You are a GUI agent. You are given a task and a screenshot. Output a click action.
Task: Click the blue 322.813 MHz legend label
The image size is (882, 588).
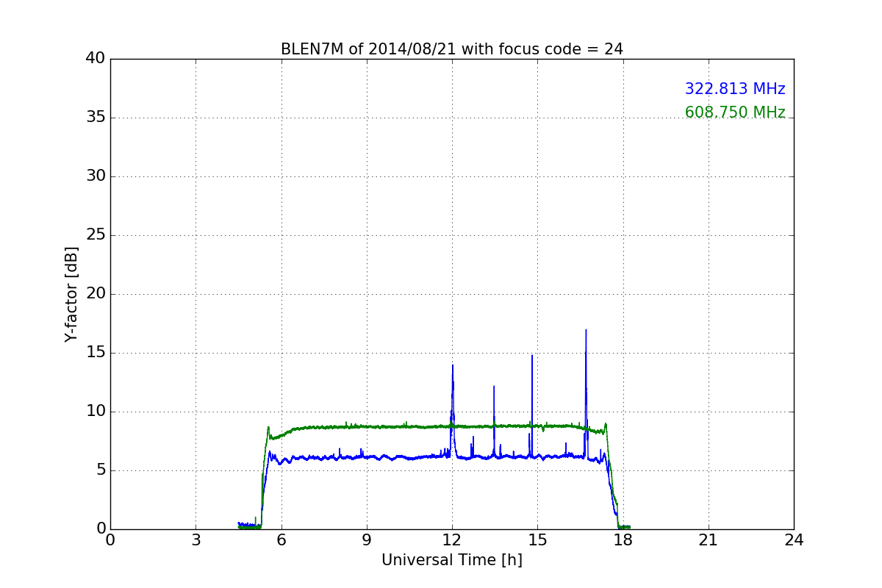(735, 89)
